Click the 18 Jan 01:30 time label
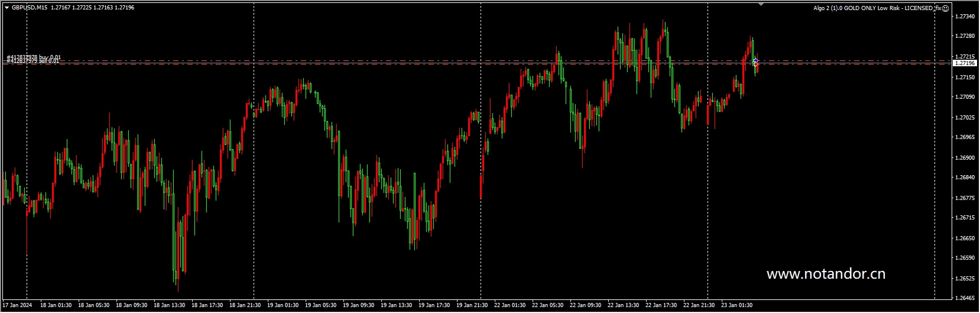 point(56,305)
